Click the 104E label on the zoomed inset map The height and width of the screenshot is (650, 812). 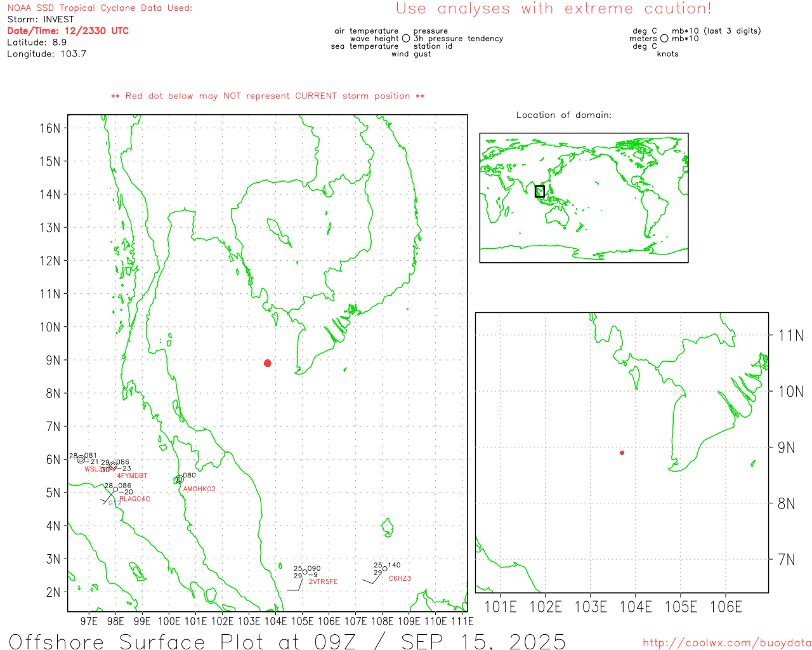636,607
